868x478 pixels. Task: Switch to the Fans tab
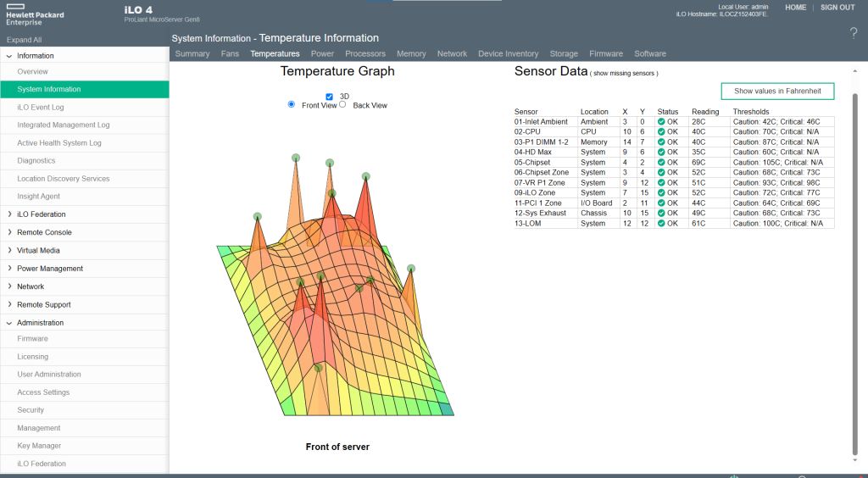point(230,53)
